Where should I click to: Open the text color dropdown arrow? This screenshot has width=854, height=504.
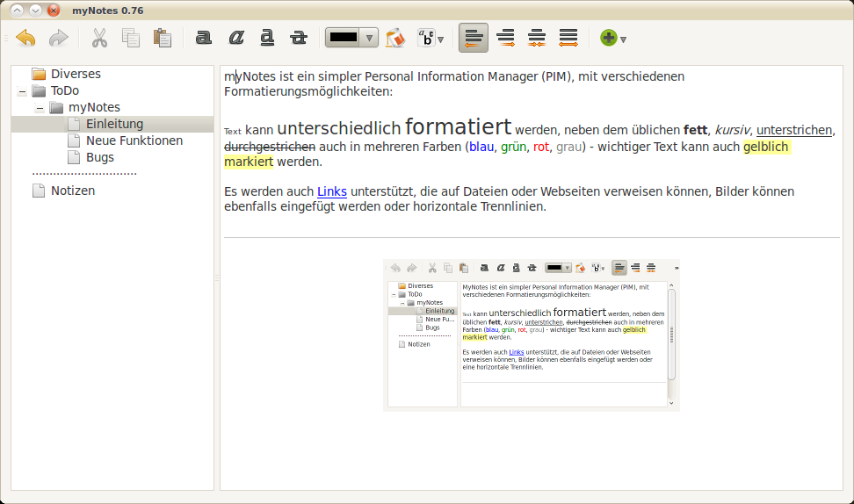[x=369, y=38]
